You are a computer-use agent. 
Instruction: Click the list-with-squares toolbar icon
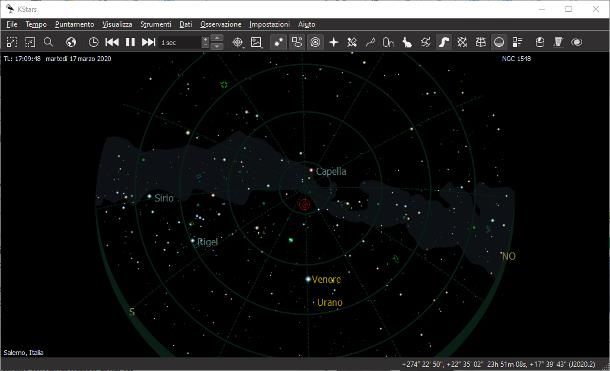click(x=517, y=42)
